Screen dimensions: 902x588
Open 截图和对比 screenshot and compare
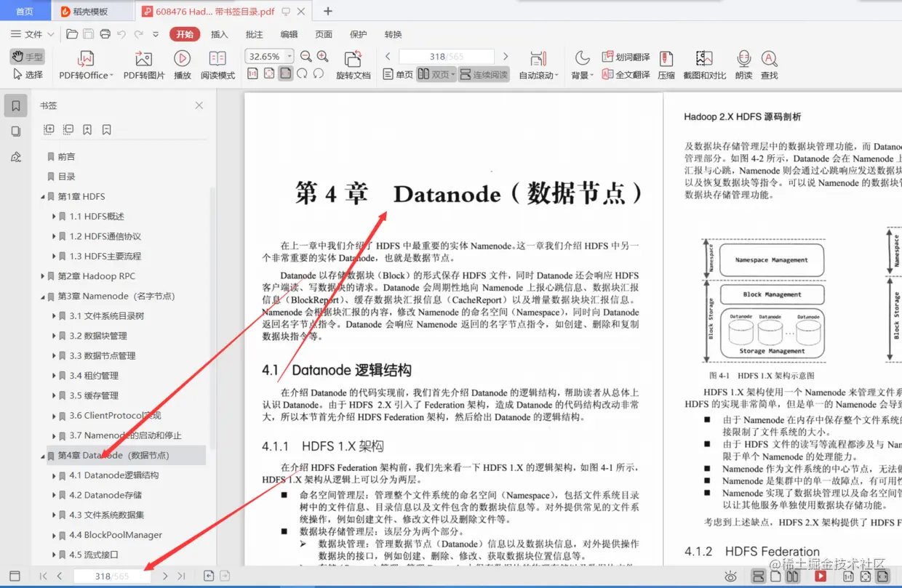pyautogui.click(x=704, y=65)
